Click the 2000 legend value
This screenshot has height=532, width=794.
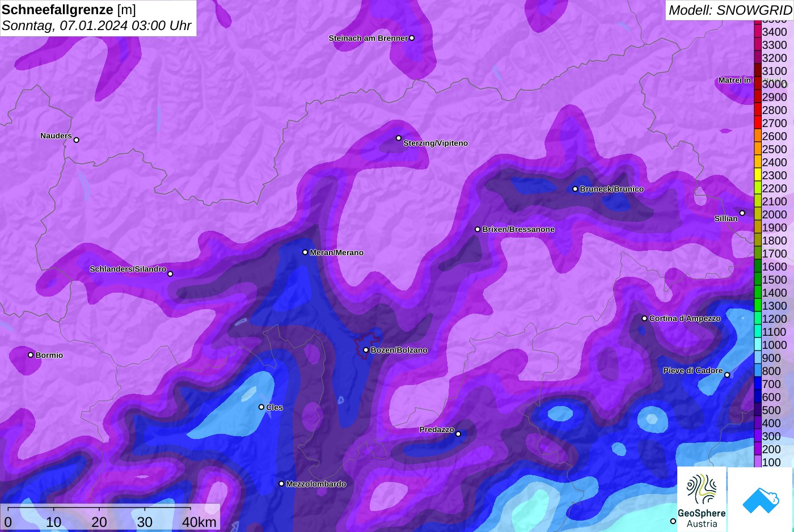pos(775,214)
